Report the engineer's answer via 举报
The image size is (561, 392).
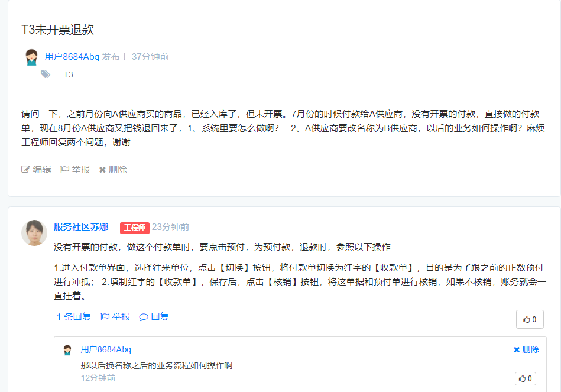tap(115, 317)
